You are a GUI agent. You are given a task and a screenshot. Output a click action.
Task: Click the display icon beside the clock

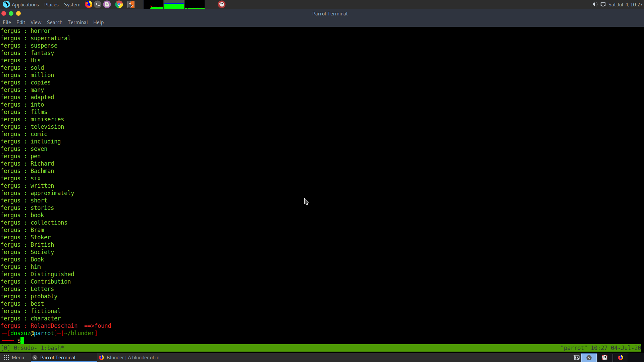pyautogui.click(x=603, y=4)
